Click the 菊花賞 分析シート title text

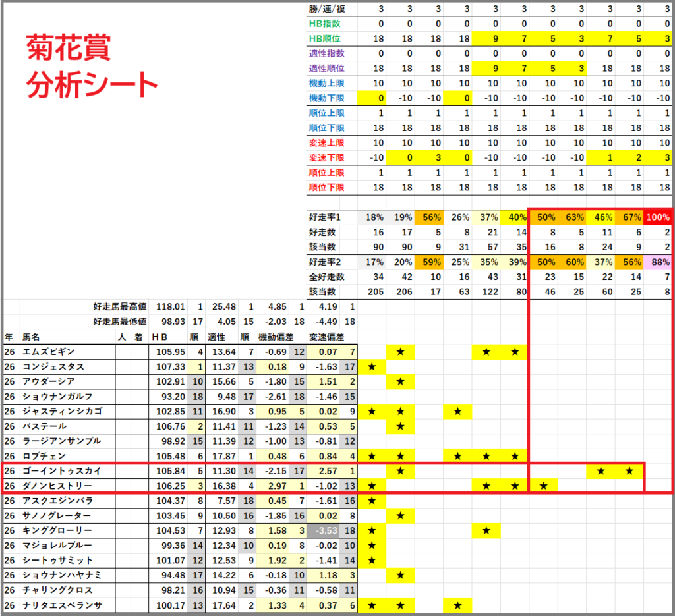click(91, 67)
